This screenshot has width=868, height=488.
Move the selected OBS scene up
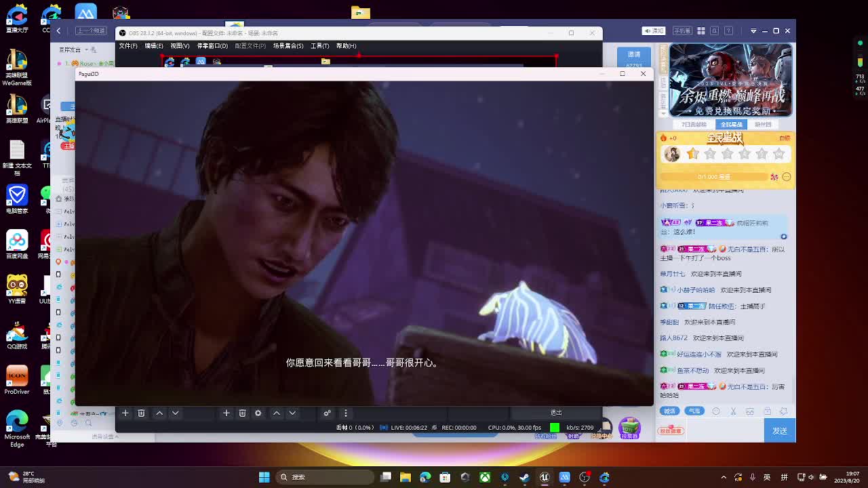(159, 413)
